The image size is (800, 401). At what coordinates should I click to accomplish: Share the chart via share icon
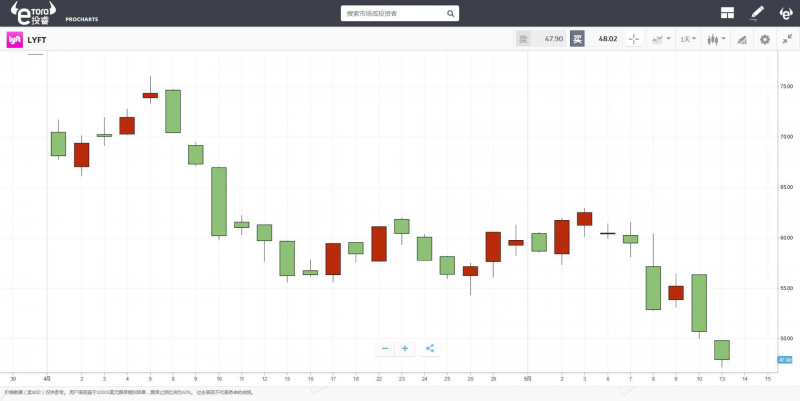430,348
